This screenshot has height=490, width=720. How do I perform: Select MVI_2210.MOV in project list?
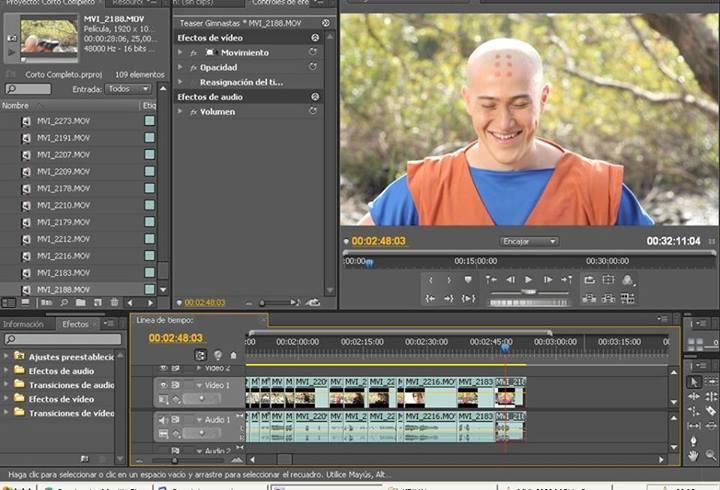[64, 205]
